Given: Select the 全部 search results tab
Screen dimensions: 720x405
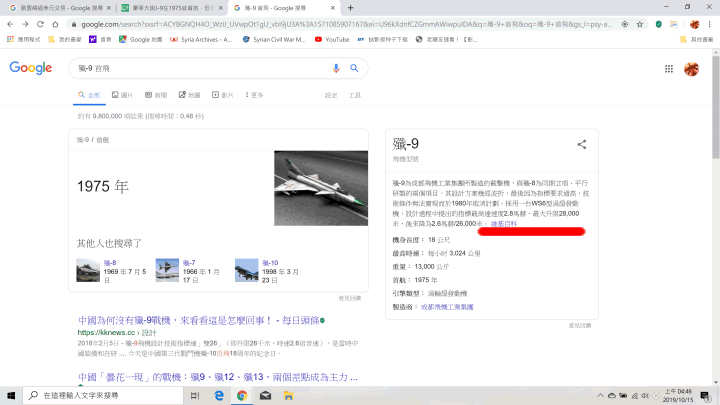Looking at the screenshot, I should 89,95.
